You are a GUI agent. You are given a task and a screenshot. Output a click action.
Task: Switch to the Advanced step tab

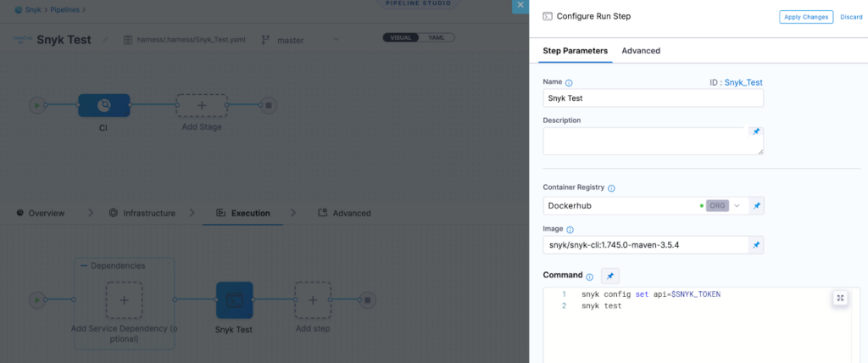point(641,50)
